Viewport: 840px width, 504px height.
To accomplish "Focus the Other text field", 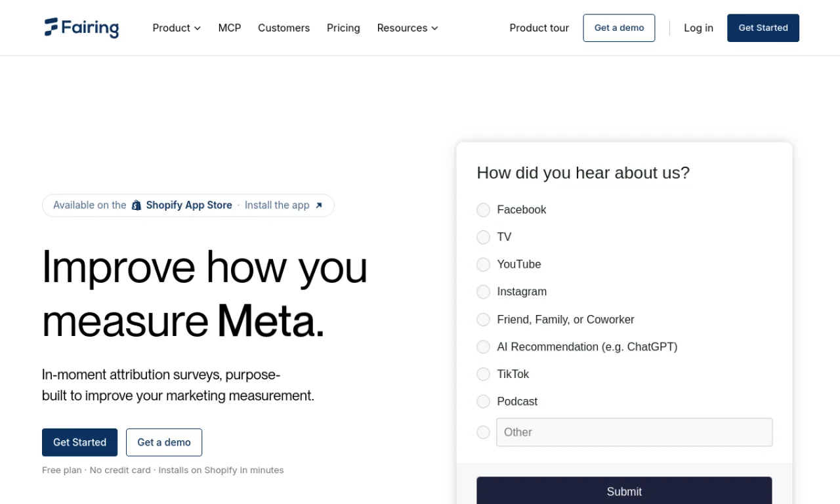I will coord(634,432).
